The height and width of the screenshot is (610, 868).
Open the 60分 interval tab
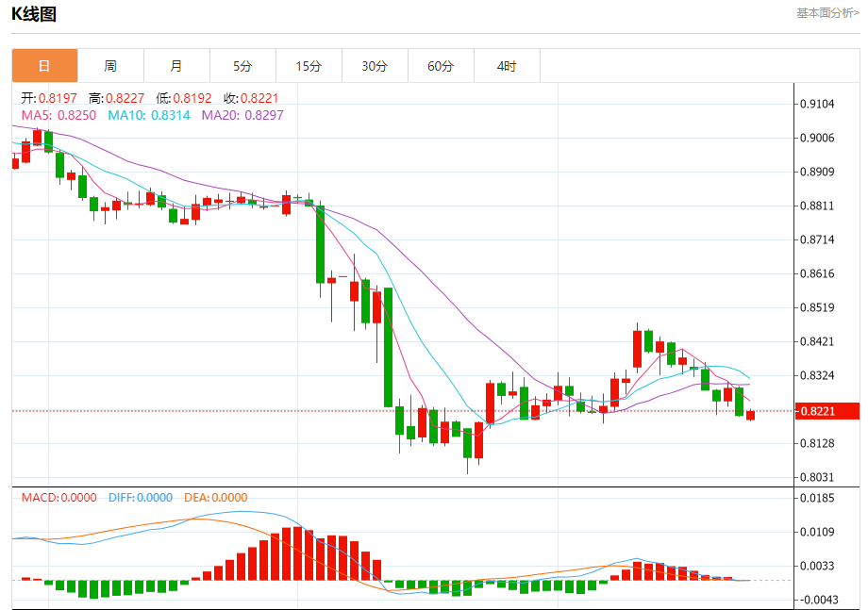click(441, 66)
